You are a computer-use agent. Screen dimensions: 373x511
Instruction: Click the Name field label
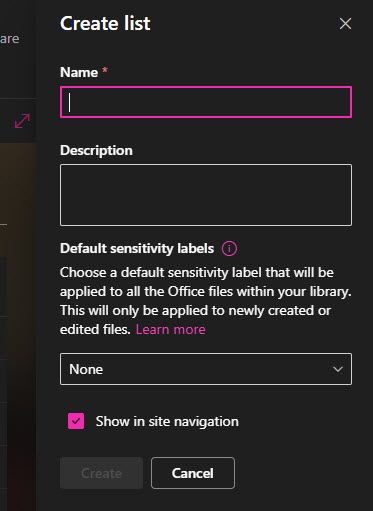tap(79, 72)
